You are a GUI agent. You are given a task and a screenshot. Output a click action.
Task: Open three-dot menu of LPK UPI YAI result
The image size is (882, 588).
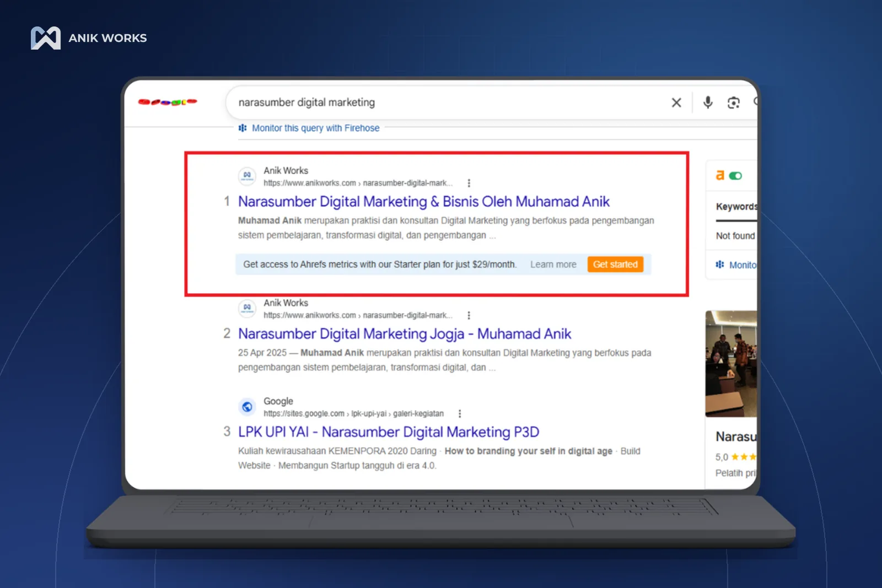pos(460,413)
